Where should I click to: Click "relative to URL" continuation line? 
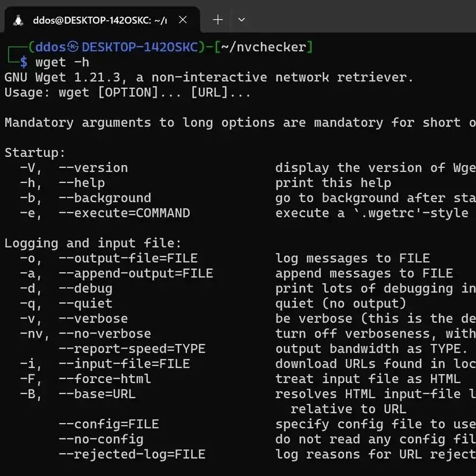point(348,409)
